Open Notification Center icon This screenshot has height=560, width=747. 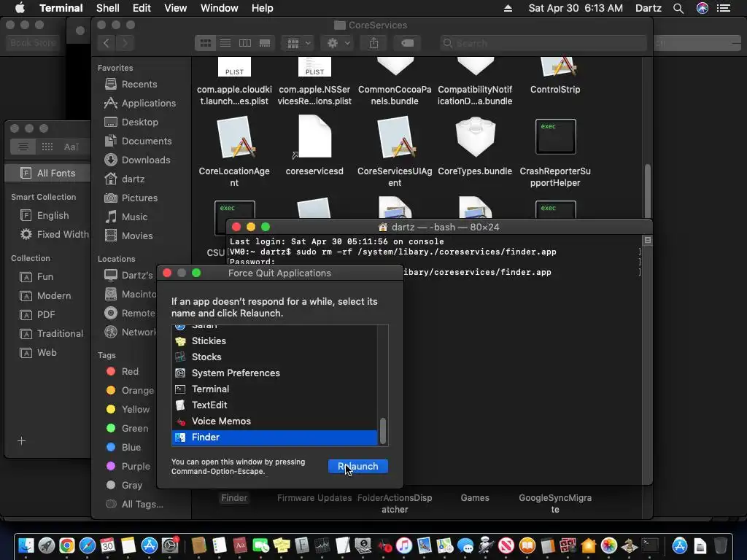(x=724, y=8)
